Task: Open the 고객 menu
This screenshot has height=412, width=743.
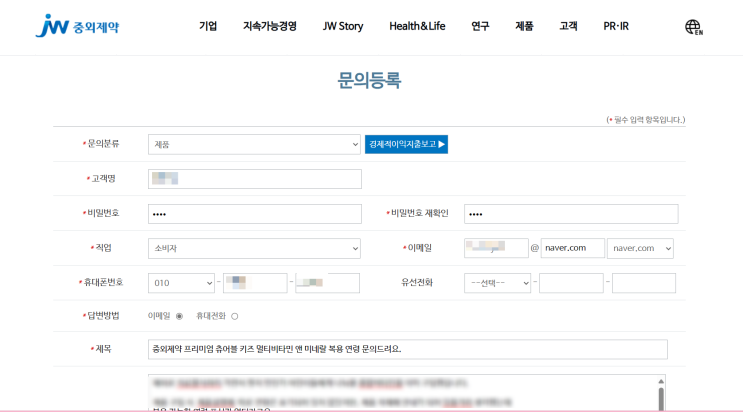Action: (x=568, y=26)
